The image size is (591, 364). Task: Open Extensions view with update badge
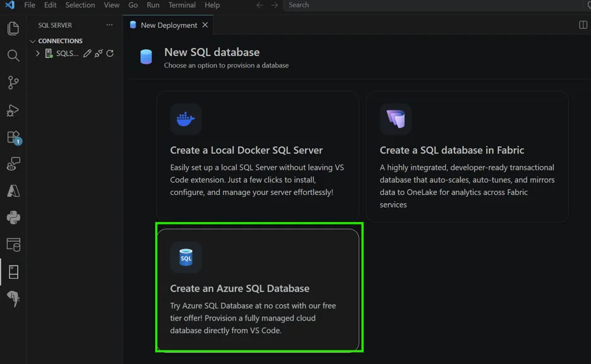(14, 138)
